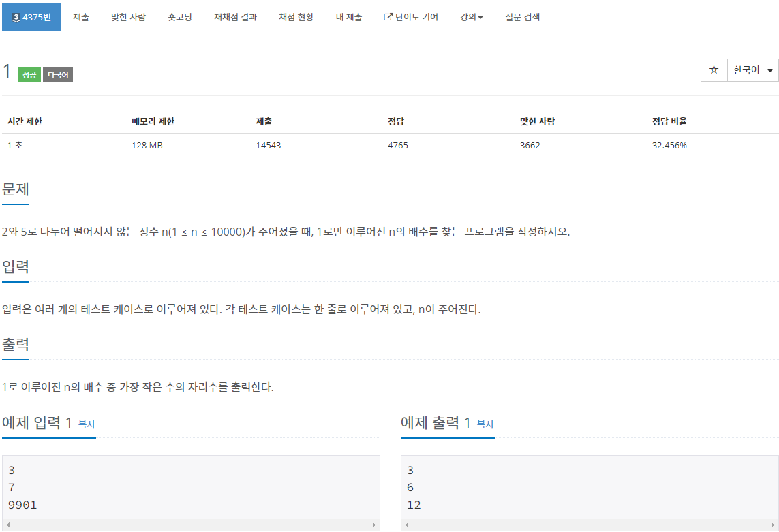Click the 12 value in sample output
This screenshot has width=779, height=532.
[x=414, y=505]
